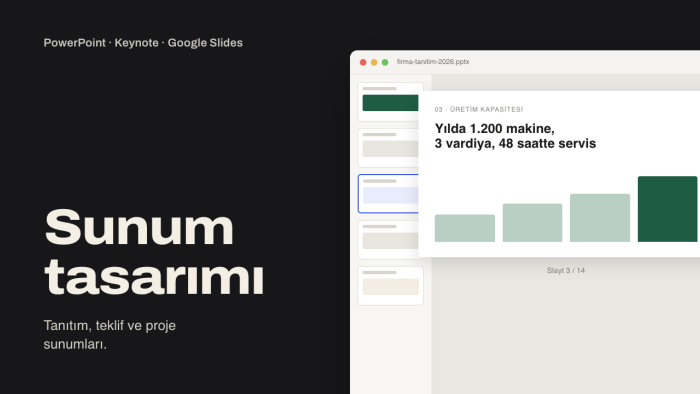The width and height of the screenshot is (700, 394).
Task: Click the third light green chart bar
Action: click(x=600, y=218)
